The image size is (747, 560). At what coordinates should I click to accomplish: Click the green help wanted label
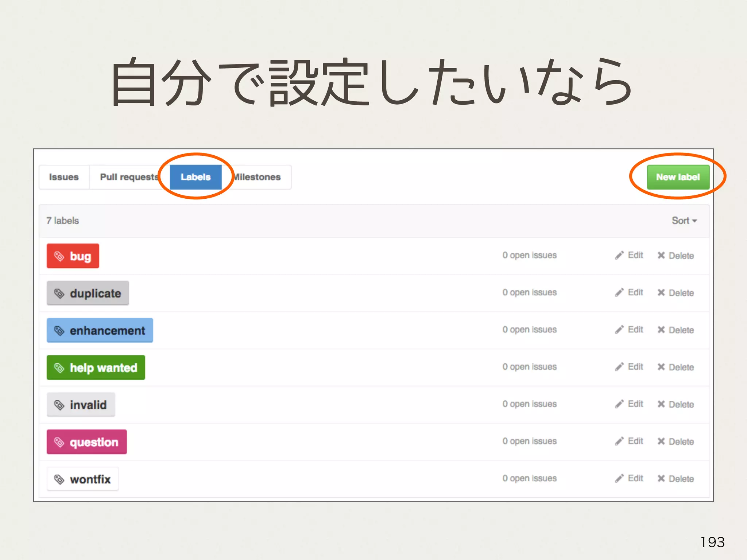(96, 368)
